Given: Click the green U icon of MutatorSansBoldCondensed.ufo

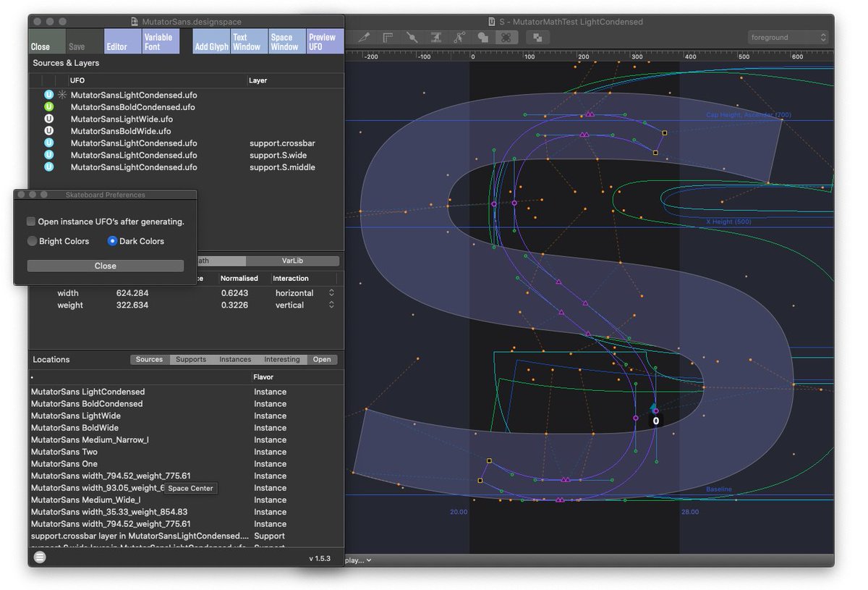Looking at the screenshot, I should pos(49,107).
